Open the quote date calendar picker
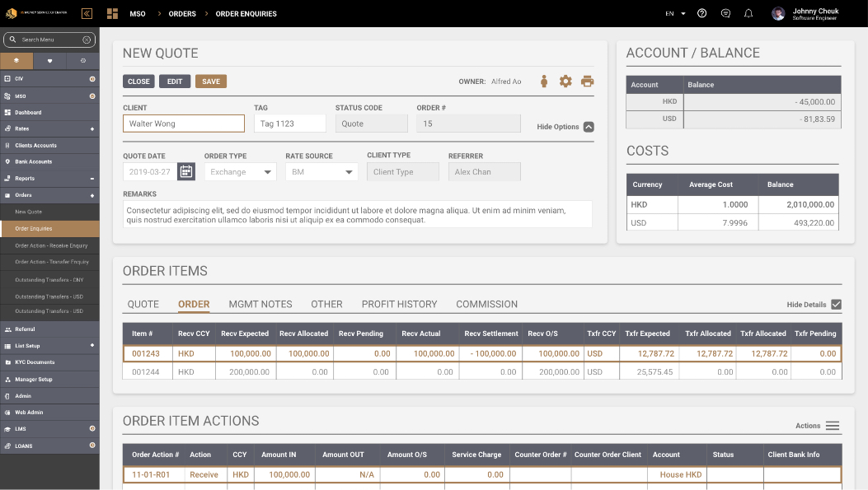Viewport: 868px width, 490px height. coord(186,171)
